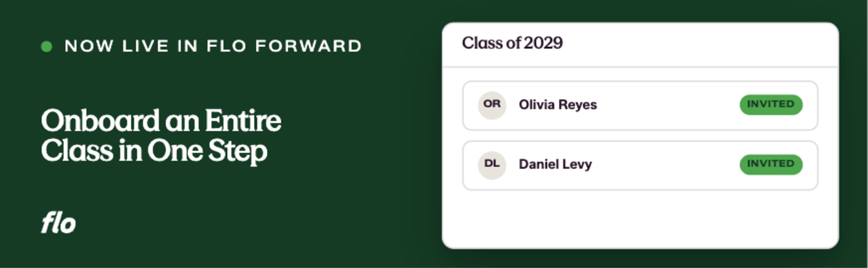
Task: Click Olivia Reyes' INVITED badge
Action: 771,105
